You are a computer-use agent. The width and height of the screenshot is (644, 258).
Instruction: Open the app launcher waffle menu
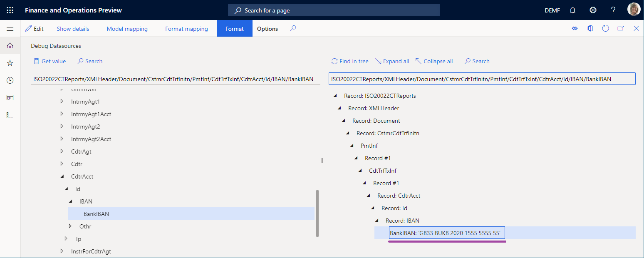10,10
